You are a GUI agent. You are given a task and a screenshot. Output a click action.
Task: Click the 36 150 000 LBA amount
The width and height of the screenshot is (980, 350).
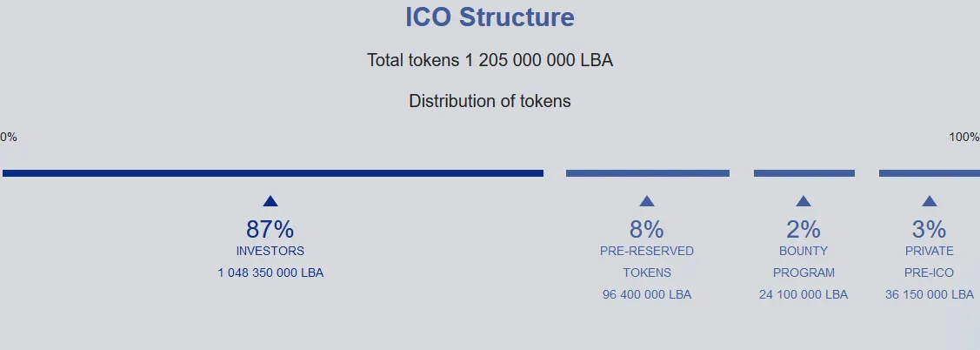point(930,294)
